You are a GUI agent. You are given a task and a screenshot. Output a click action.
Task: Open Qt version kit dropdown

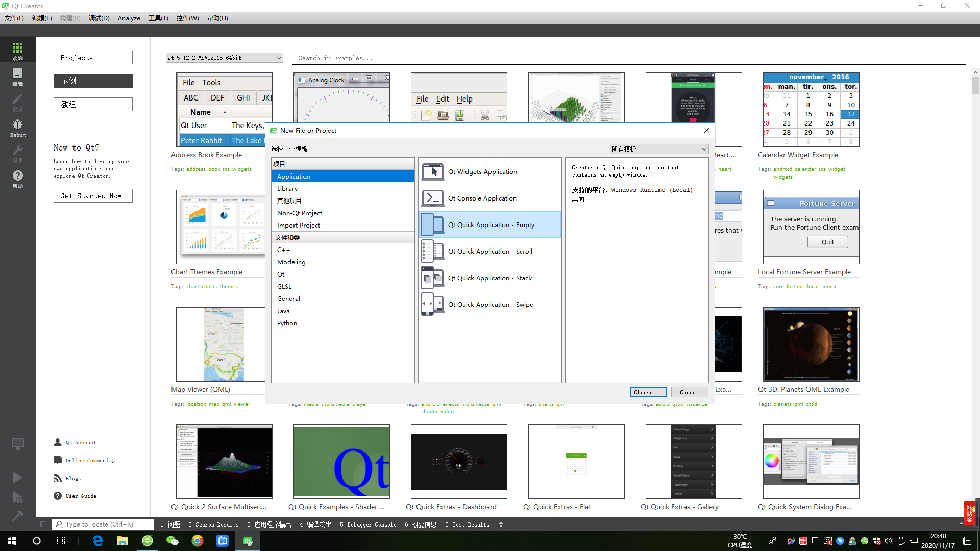coord(224,58)
